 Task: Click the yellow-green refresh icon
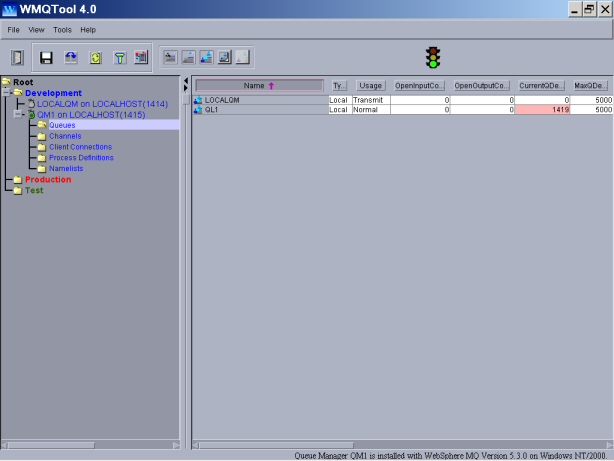(96, 58)
